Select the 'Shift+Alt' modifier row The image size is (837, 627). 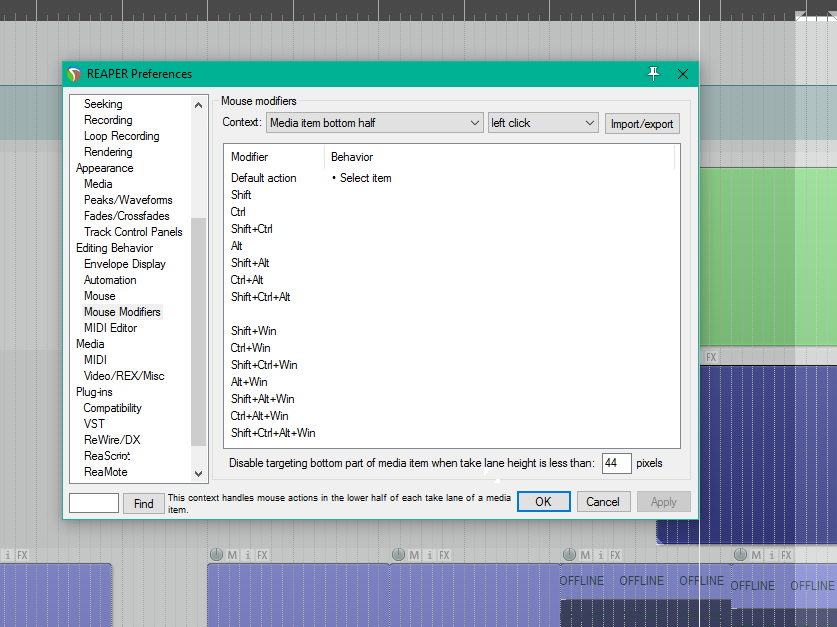tap(250, 263)
